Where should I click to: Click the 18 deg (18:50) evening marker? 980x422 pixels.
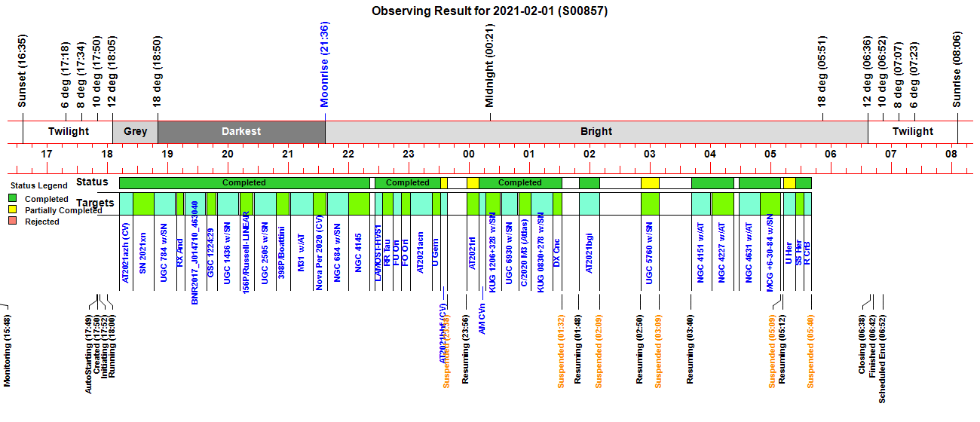click(x=158, y=71)
